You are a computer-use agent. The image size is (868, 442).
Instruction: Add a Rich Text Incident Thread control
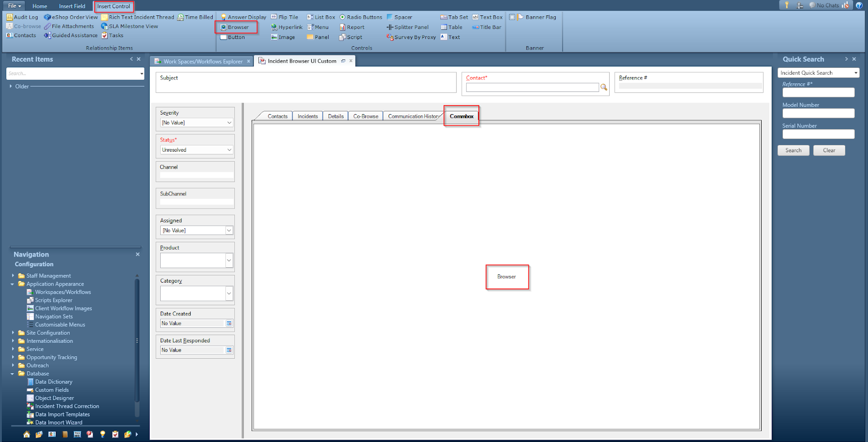(x=138, y=17)
